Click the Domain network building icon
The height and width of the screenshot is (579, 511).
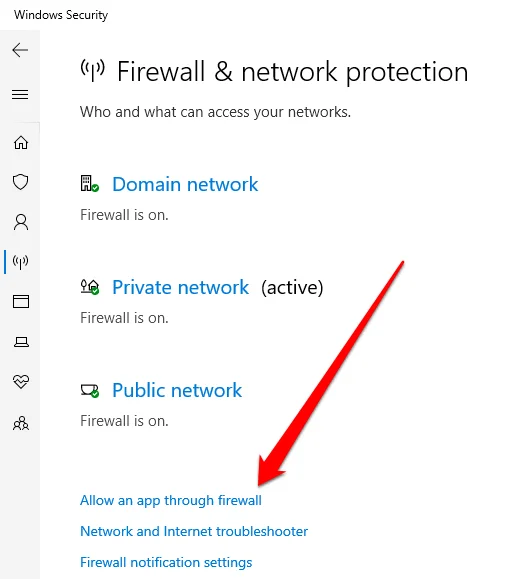pyautogui.click(x=90, y=184)
